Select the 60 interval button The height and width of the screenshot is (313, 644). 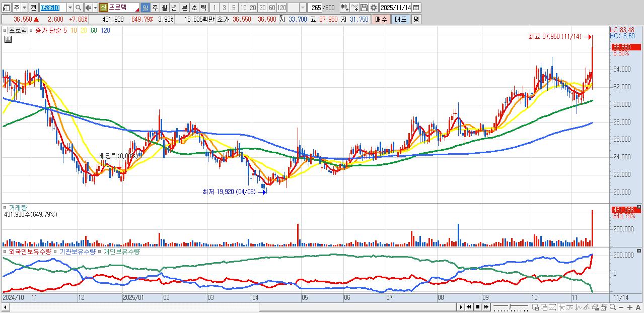click(272, 8)
